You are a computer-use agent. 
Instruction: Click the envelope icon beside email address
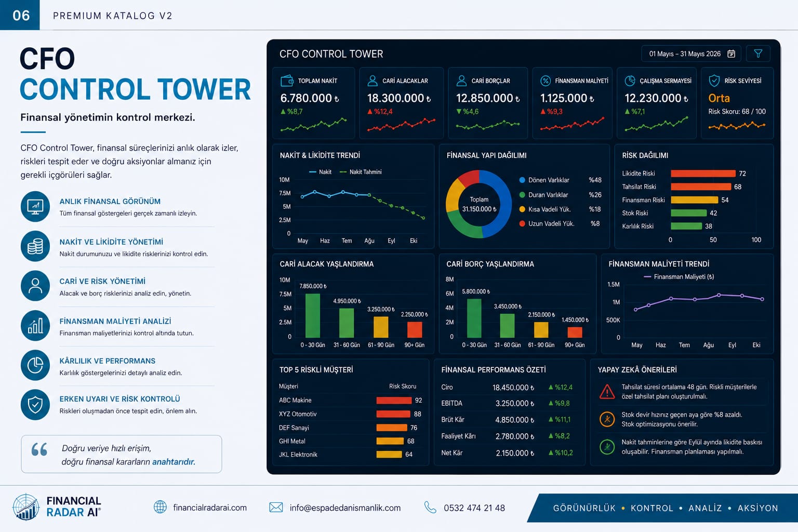[x=276, y=508]
